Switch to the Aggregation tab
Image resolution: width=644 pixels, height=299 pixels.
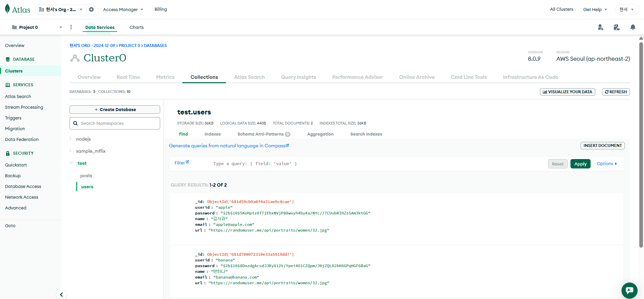click(320, 134)
